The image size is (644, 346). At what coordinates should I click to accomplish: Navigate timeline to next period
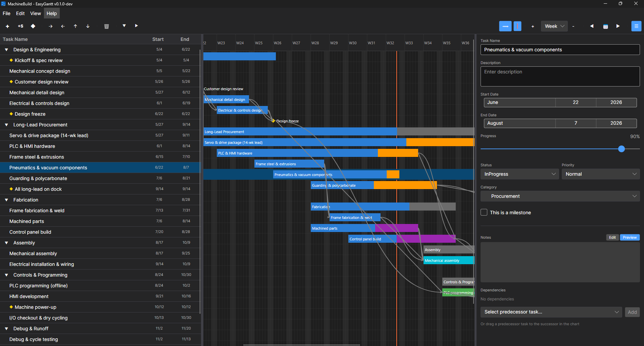[x=618, y=26]
